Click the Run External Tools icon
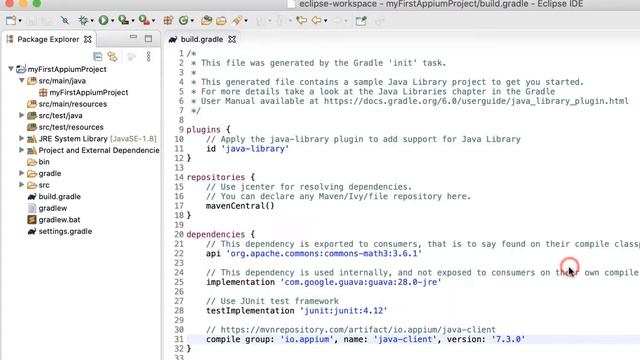This screenshot has height=360, width=640. [x=144, y=20]
